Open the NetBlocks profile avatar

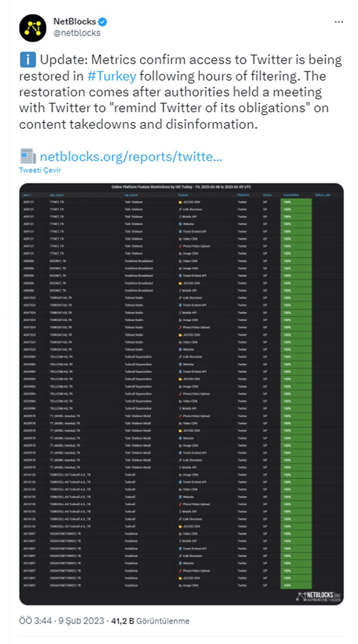tap(33, 28)
